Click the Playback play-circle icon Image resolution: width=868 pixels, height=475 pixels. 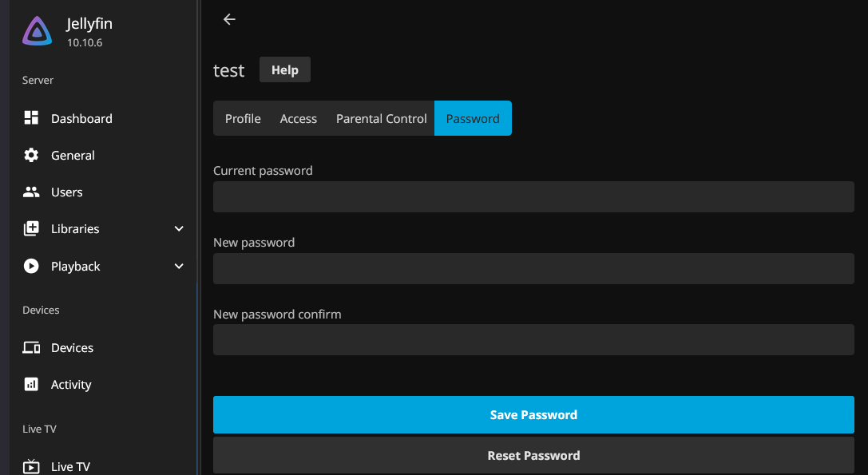(x=32, y=267)
